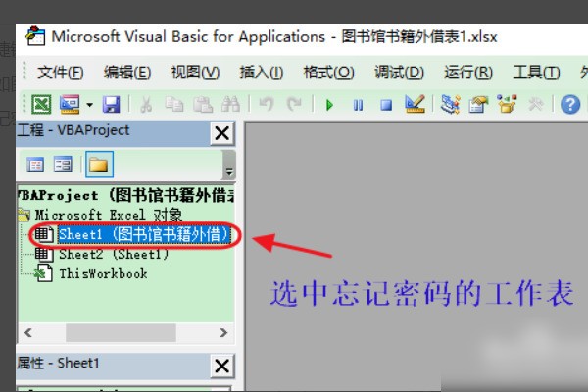Image resolution: width=588 pixels, height=392 pixels.
Task: Click the Redo arrow icon
Action: [x=294, y=104]
